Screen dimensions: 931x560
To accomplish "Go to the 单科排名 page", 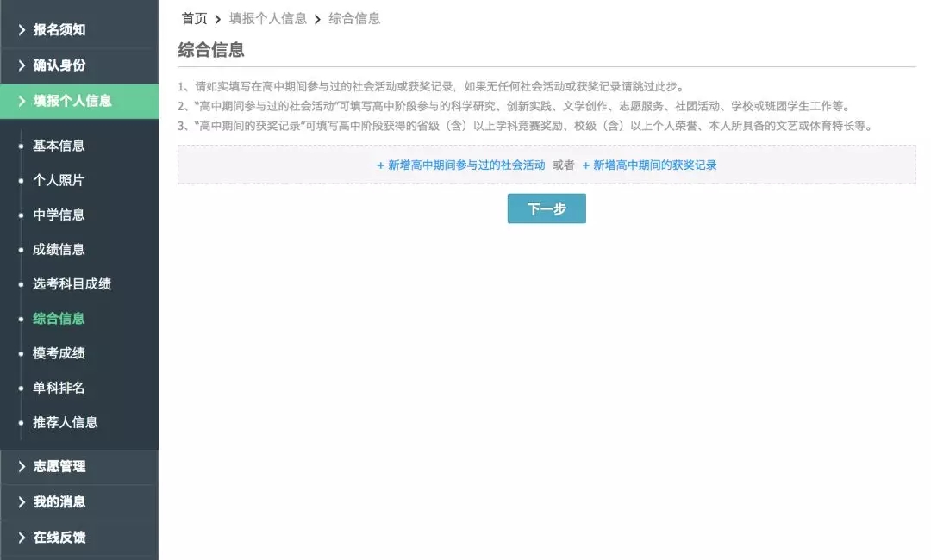I will point(59,388).
